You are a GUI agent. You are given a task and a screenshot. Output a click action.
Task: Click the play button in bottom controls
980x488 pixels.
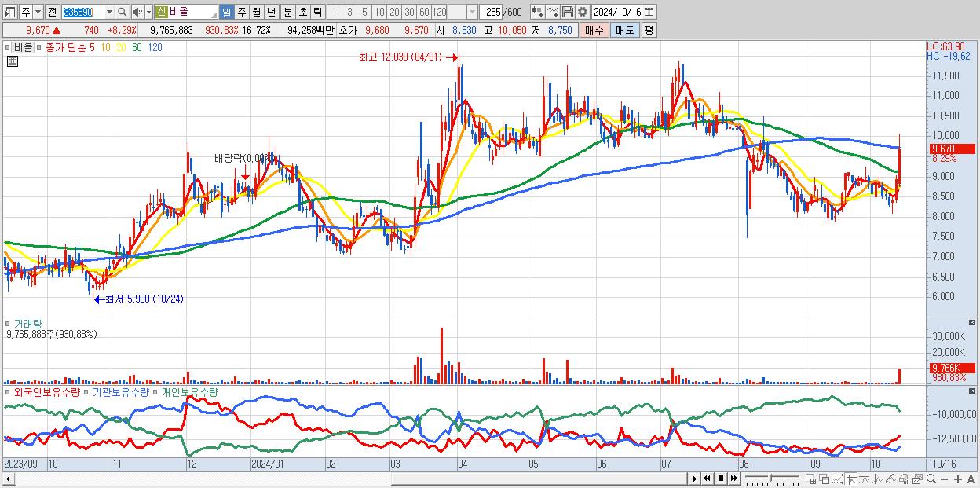[x=695, y=479]
